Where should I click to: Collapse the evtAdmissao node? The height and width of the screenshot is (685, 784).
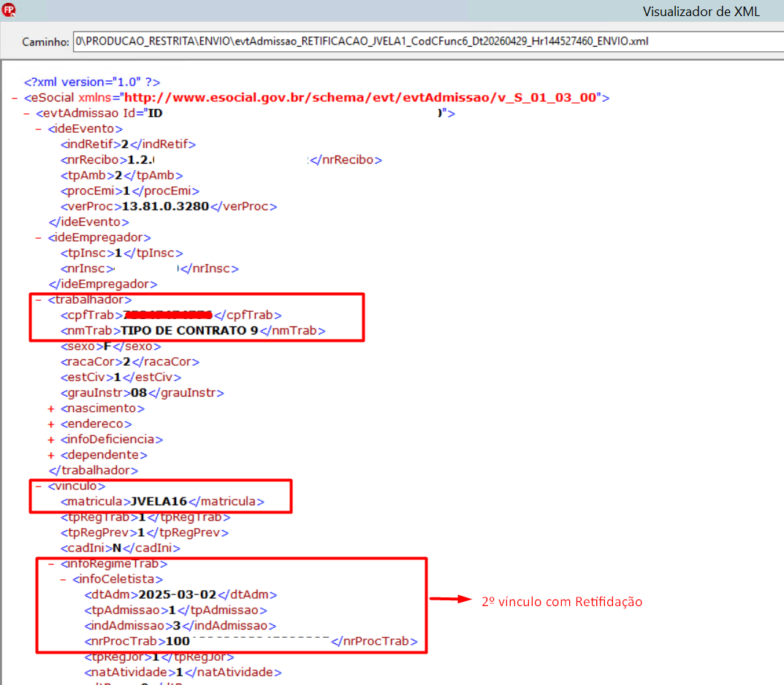click(26, 113)
